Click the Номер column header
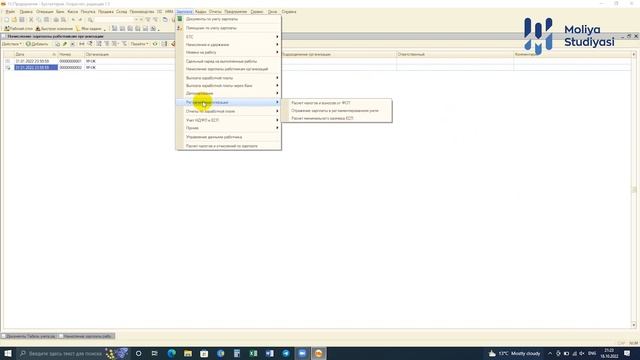The width and height of the screenshot is (640, 360). click(x=71, y=54)
